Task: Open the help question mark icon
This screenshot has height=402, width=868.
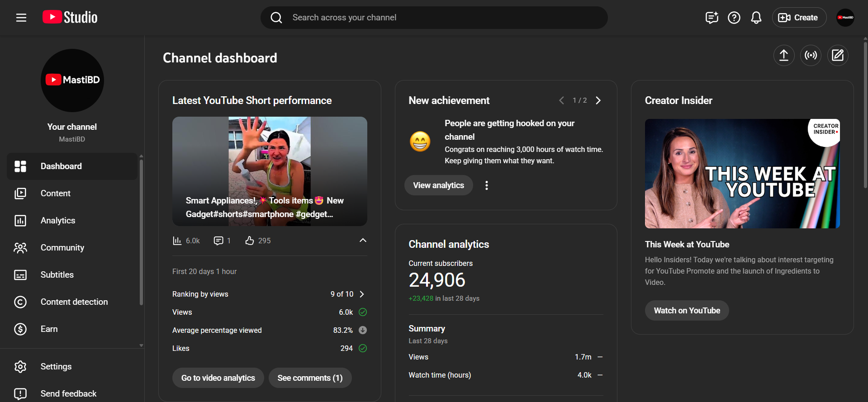Action: click(x=734, y=18)
